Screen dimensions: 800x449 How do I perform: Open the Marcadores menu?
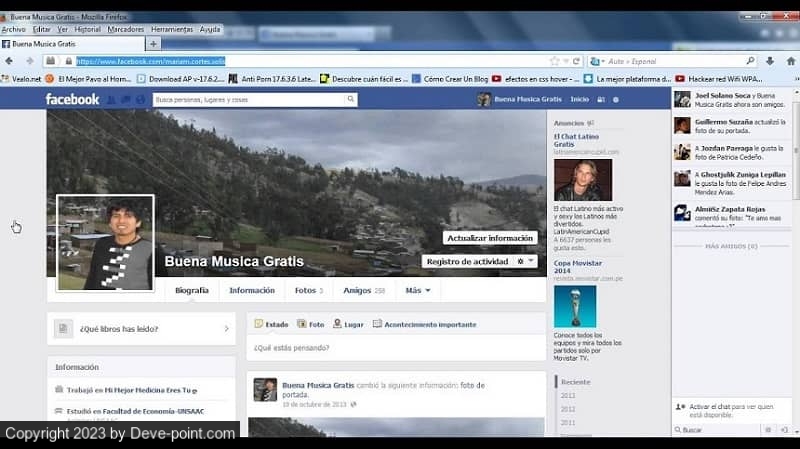pos(126,30)
